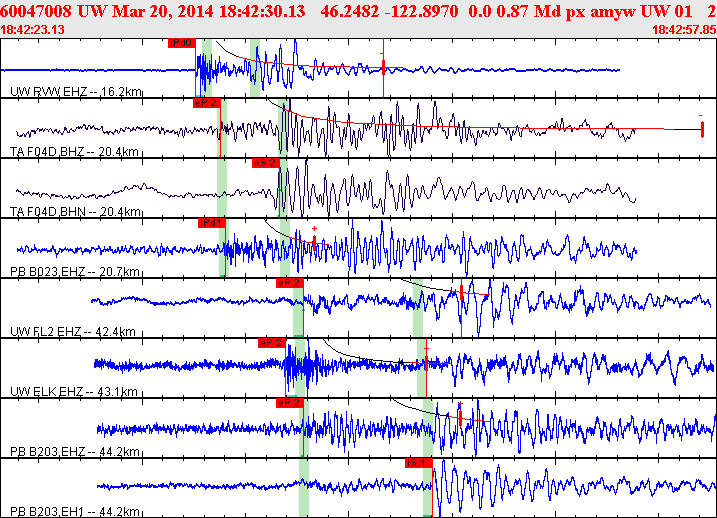
Task: Select the iPd1 pick flag on PB B023
Action: pyautogui.click(x=212, y=223)
